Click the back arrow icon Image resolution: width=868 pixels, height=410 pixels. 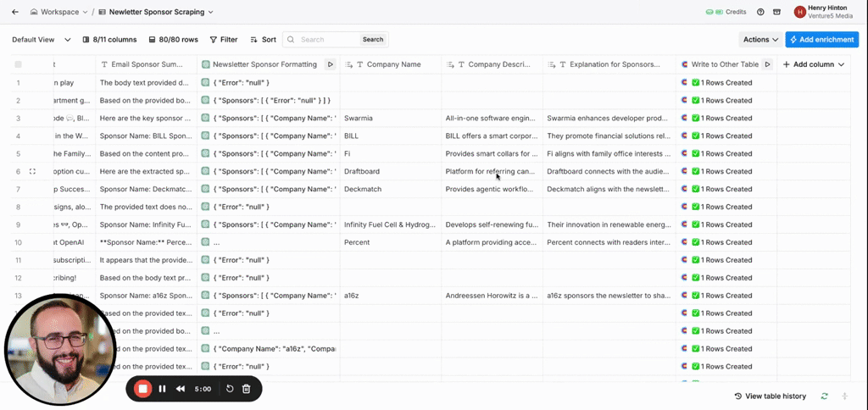[14, 12]
